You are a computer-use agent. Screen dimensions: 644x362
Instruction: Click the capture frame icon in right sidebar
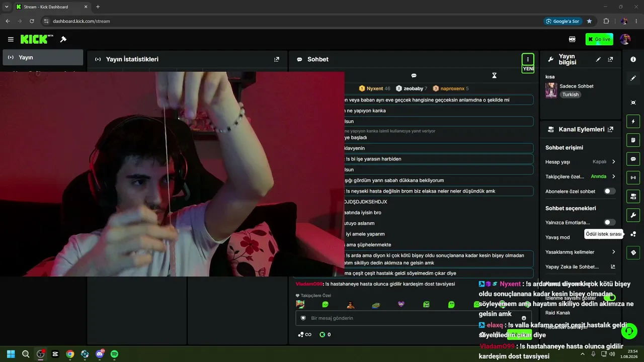point(633,103)
